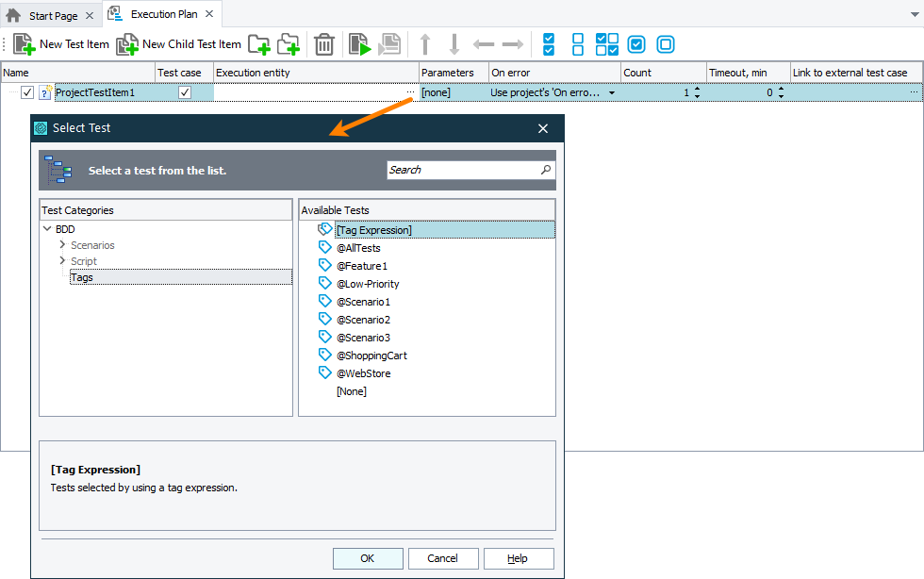Collapse the BDD category node
The height and width of the screenshot is (579, 924).
(47, 229)
